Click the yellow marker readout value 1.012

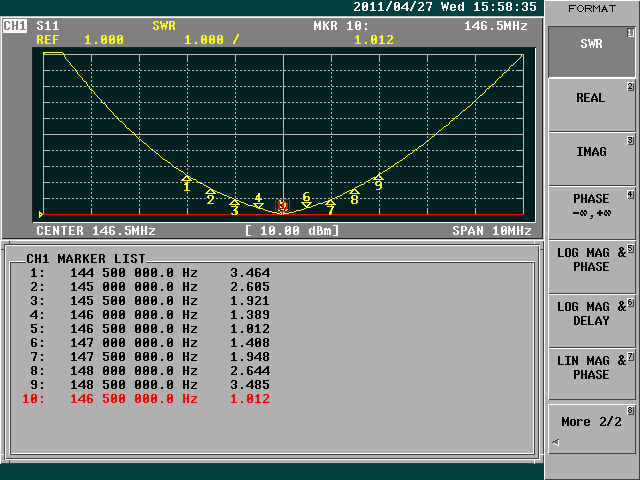374,40
